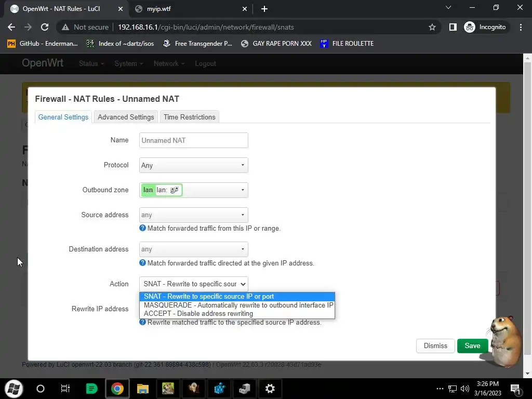Open the tab search chevron
This screenshot has width=532, height=399.
coord(448,7)
